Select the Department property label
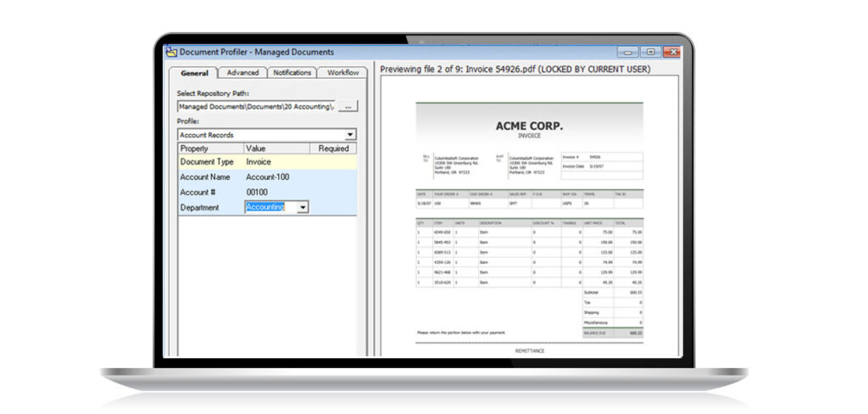Viewport: 868px width, 414px height. 199,207
